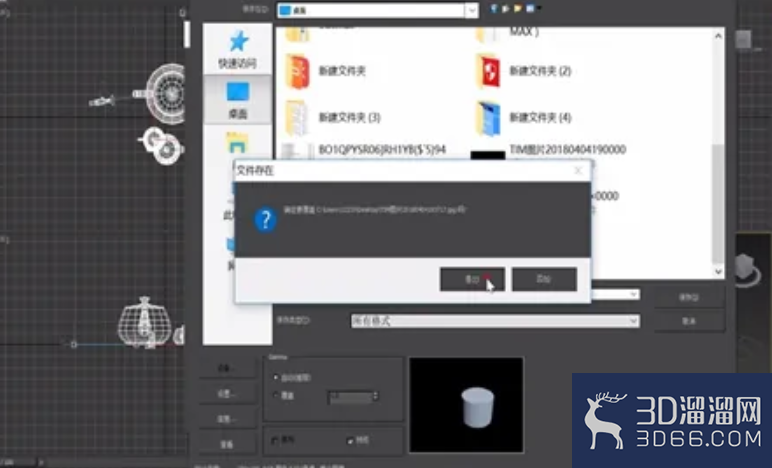
Task: Open the view menu toolbar icon
Action: 532,8
